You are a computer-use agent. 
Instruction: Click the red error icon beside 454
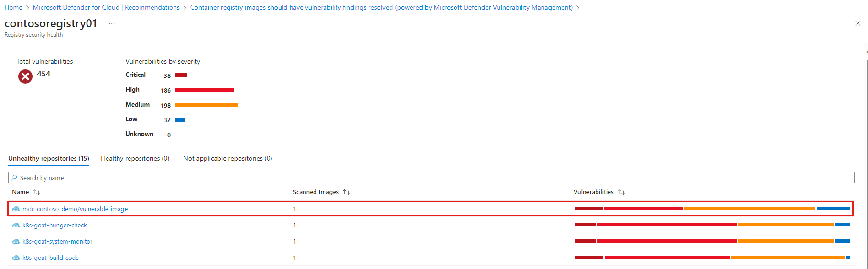pyautogui.click(x=25, y=76)
